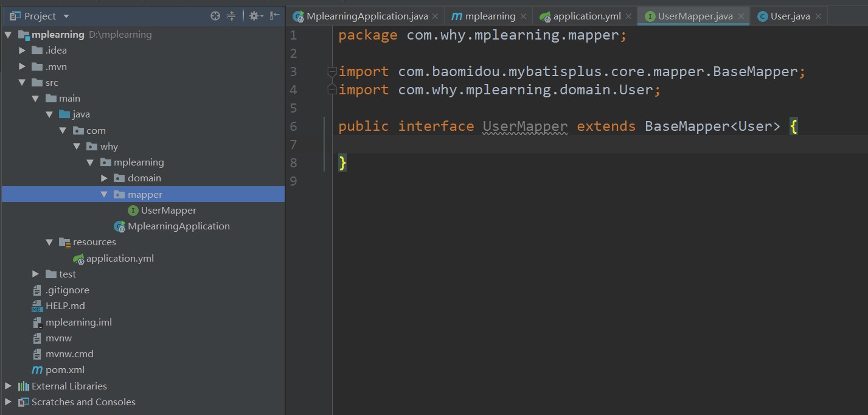Collapse the mapper package arrow

[104, 194]
